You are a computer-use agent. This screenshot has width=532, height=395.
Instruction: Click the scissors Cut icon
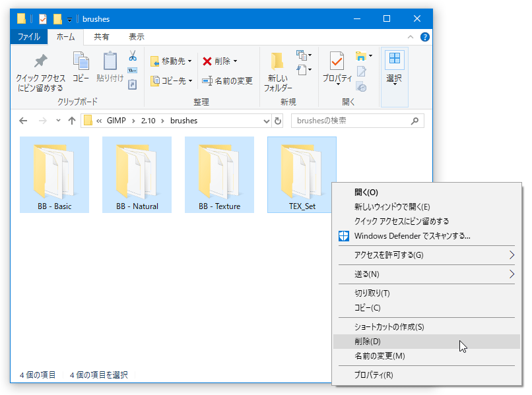click(133, 56)
